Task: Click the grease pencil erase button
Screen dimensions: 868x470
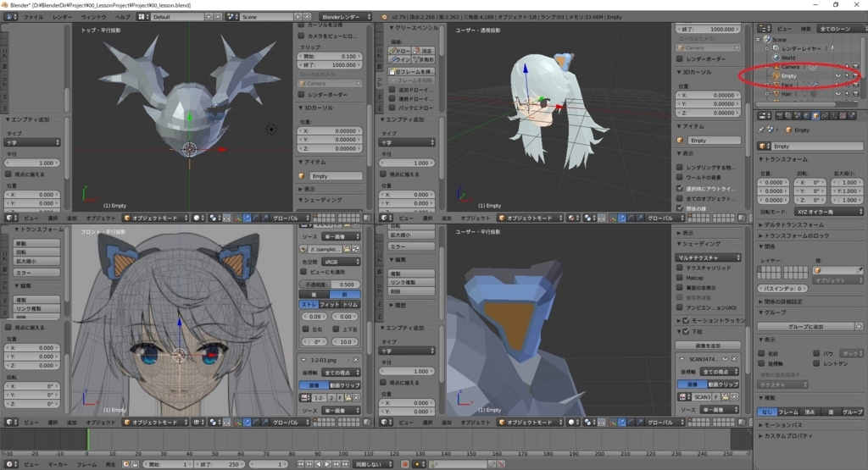Action: click(424, 50)
